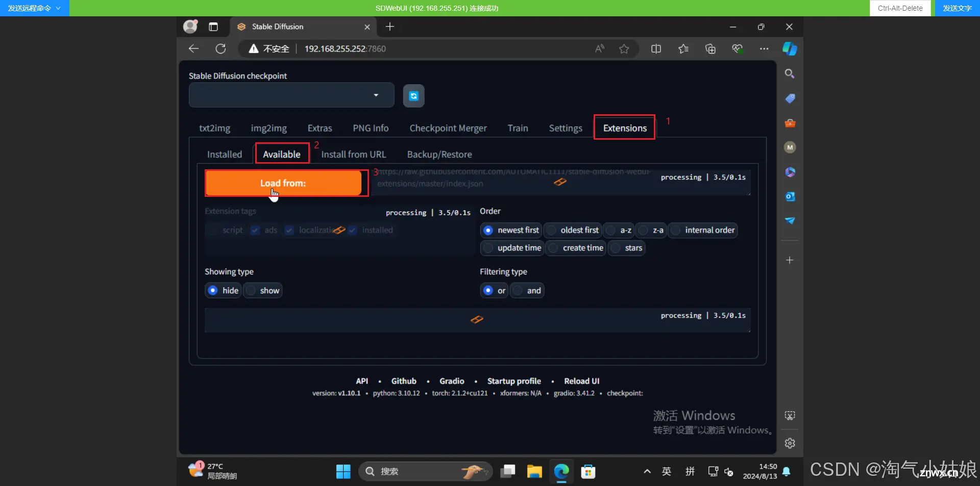Open the Settings tab
The height and width of the screenshot is (486, 980).
coord(565,128)
